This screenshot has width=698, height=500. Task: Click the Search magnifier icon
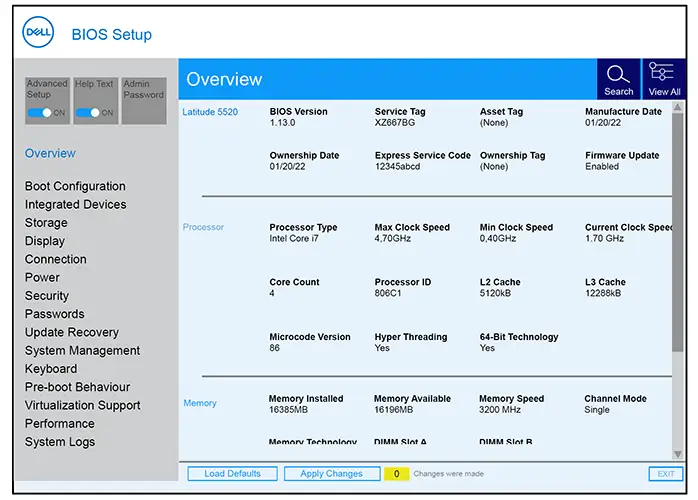tap(619, 76)
